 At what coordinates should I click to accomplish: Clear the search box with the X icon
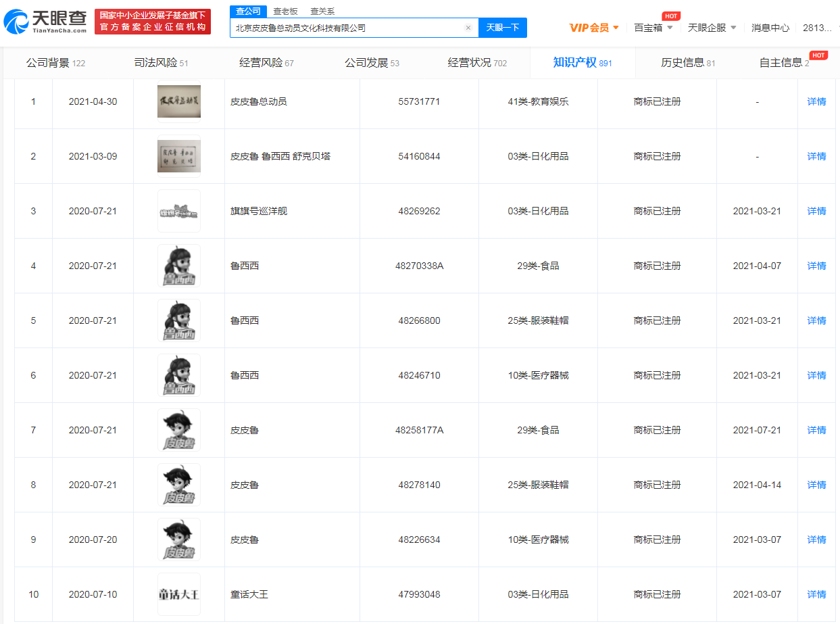[x=468, y=28]
